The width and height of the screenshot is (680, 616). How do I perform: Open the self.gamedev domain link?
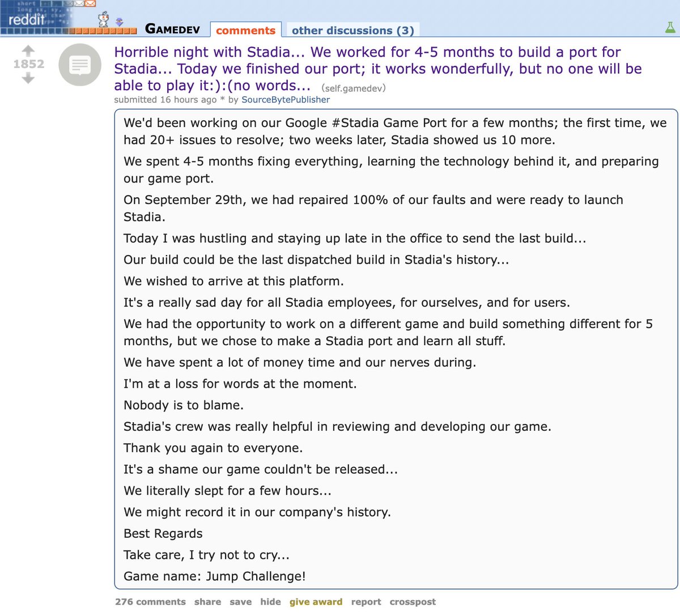pos(353,88)
